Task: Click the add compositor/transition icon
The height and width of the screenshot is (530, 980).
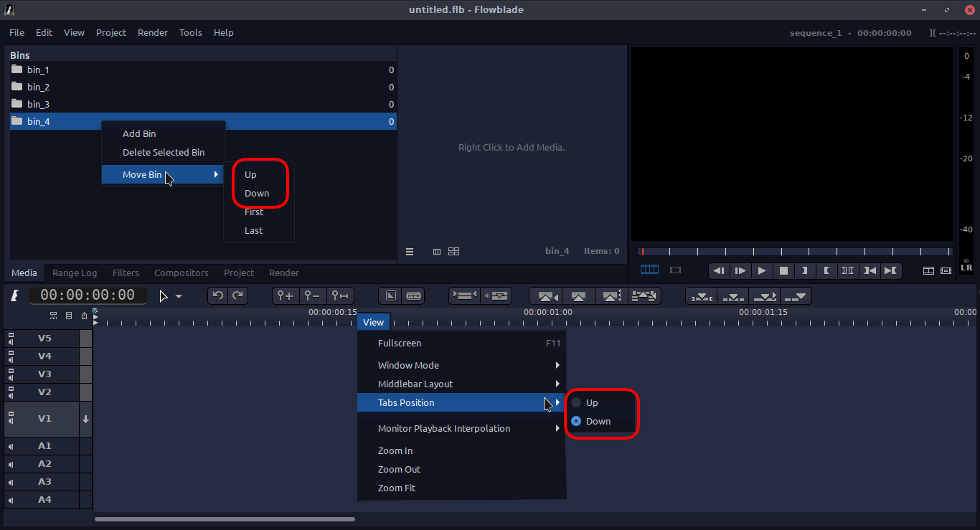Action: pos(391,295)
